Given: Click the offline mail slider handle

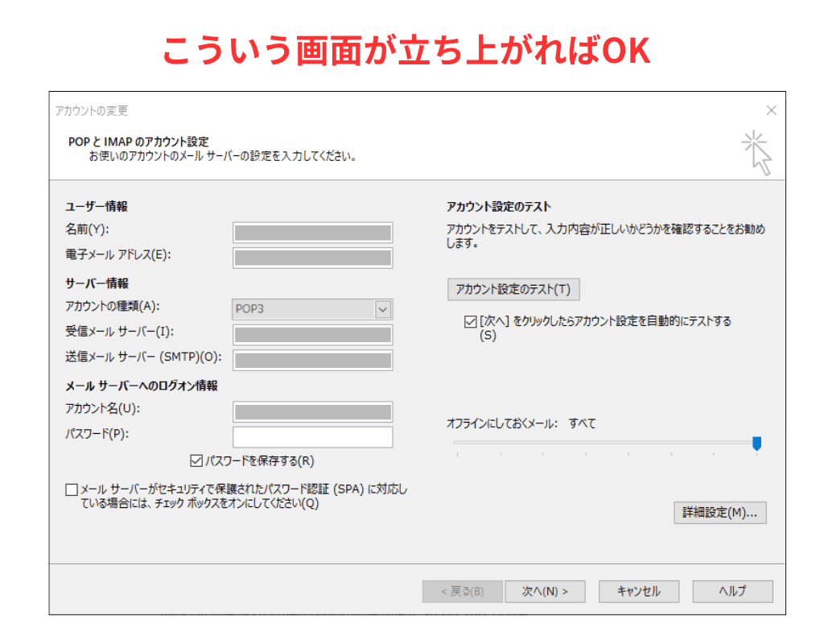Looking at the screenshot, I should pos(756,444).
